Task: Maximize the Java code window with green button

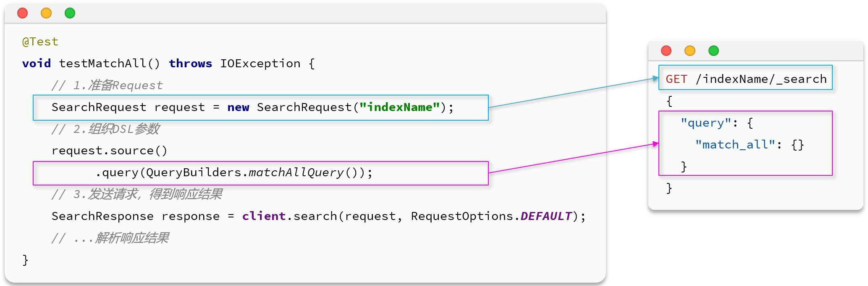Action: click(70, 13)
